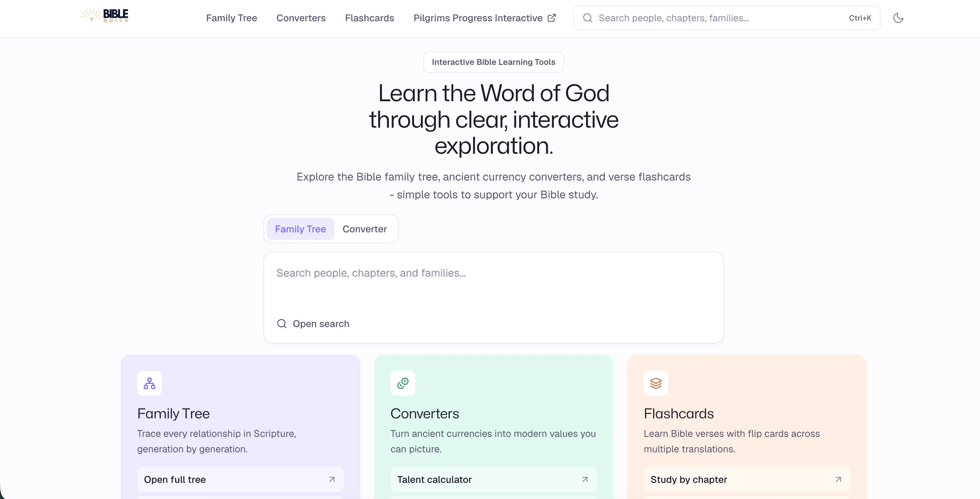The height and width of the screenshot is (499, 980).
Task: Click the Converters card heading
Action: (x=425, y=414)
